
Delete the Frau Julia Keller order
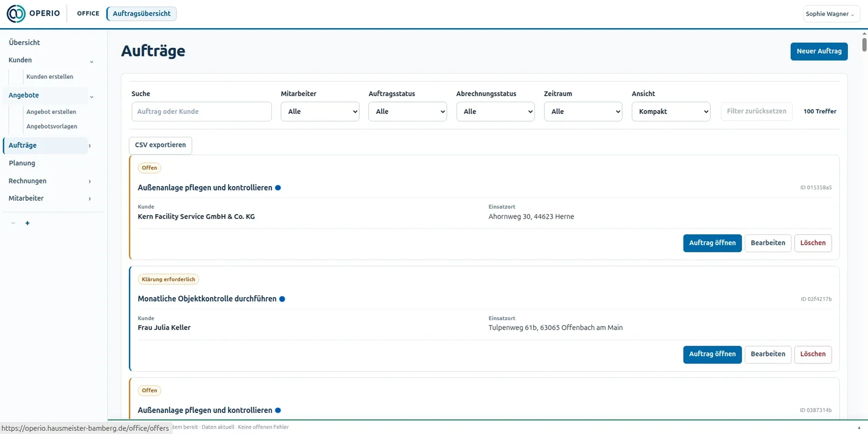coord(813,354)
